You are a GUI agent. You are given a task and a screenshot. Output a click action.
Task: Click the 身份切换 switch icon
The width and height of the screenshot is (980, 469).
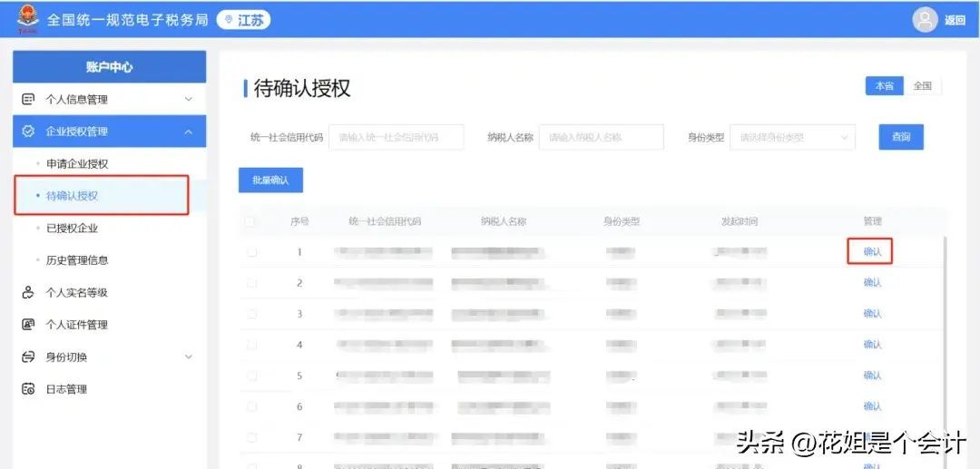coord(28,357)
